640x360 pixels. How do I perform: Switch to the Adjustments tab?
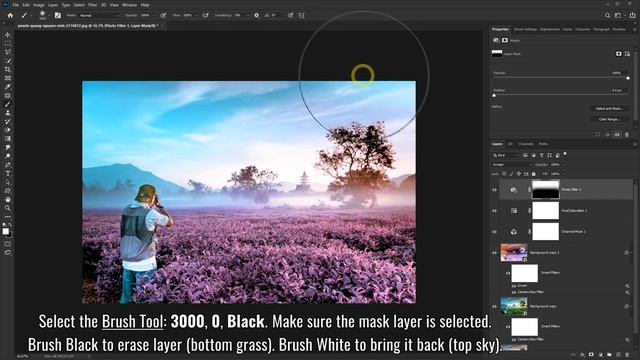tap(550, 29)
